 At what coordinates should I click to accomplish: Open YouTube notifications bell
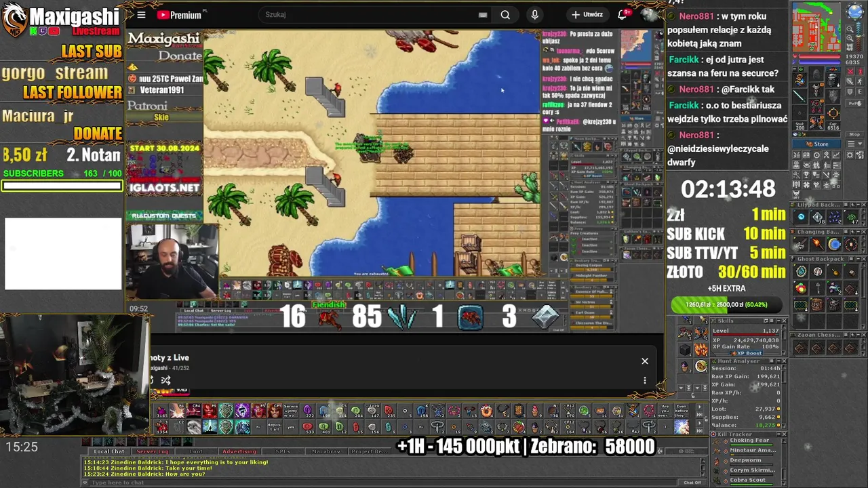point(622,15)
